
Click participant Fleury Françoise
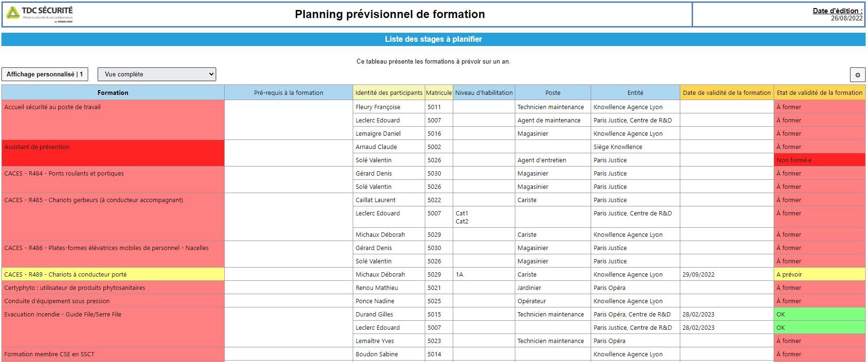coord(378,107)
